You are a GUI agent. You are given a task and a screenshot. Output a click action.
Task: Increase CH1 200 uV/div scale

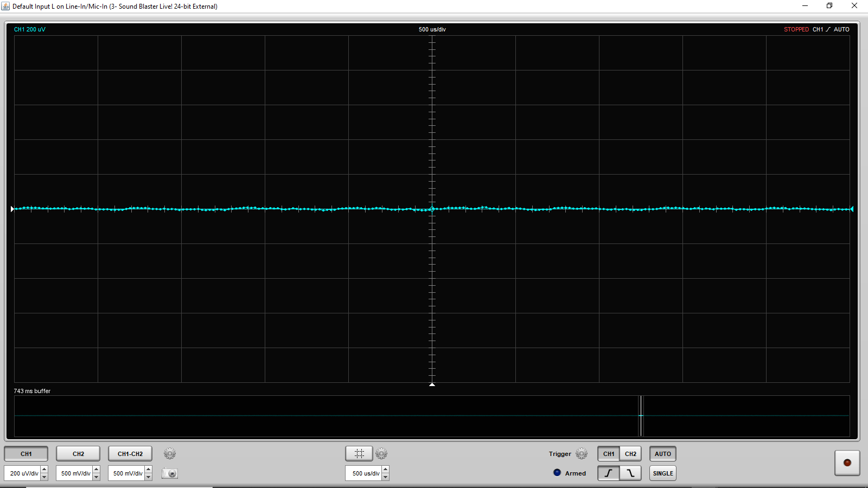[44, 470]
